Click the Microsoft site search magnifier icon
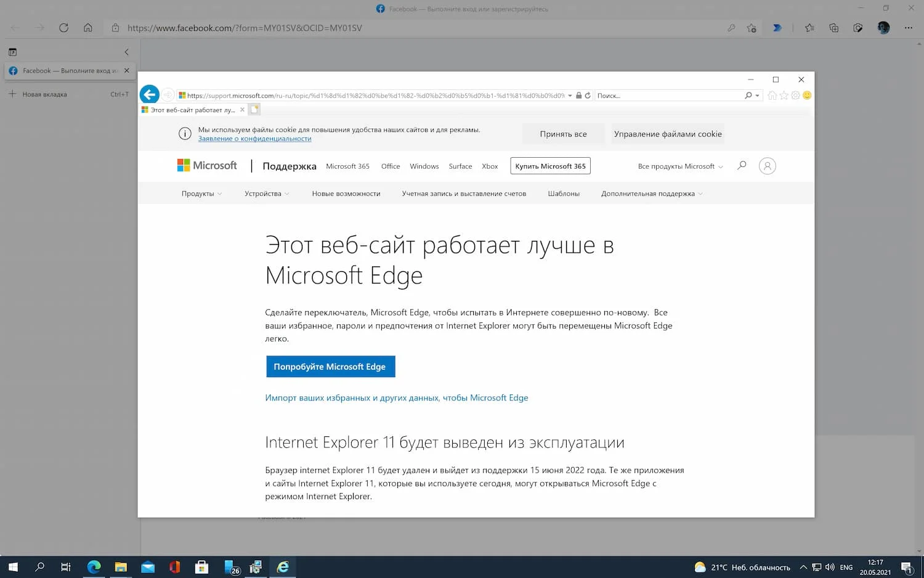924x578 pixels. [742, 166]
